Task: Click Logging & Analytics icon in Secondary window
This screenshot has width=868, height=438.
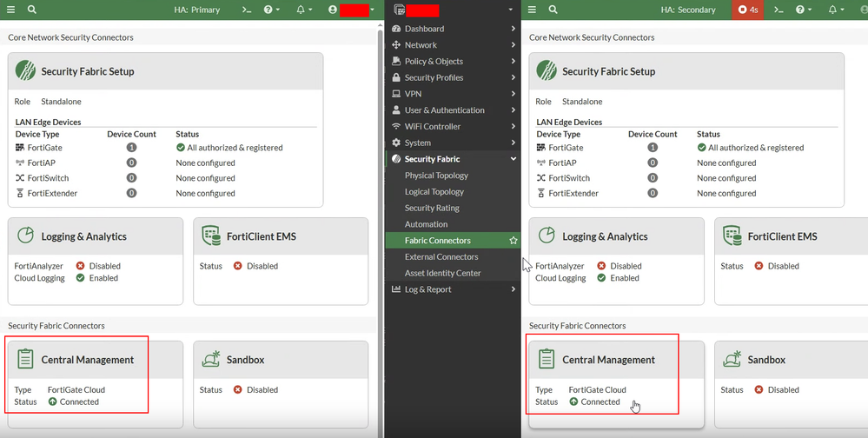Action: pos(547,236)
